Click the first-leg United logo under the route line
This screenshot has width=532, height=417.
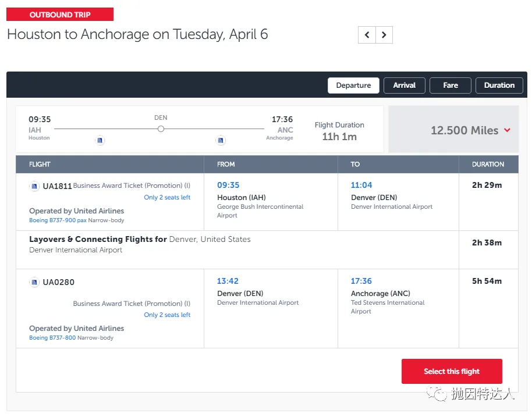click(100, 140)
